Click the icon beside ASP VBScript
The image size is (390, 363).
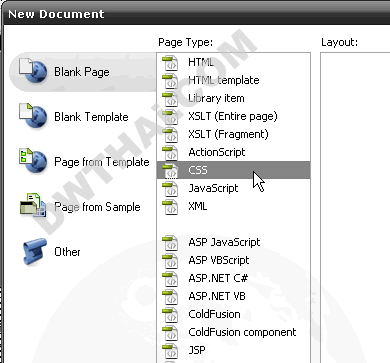[170, 261]
